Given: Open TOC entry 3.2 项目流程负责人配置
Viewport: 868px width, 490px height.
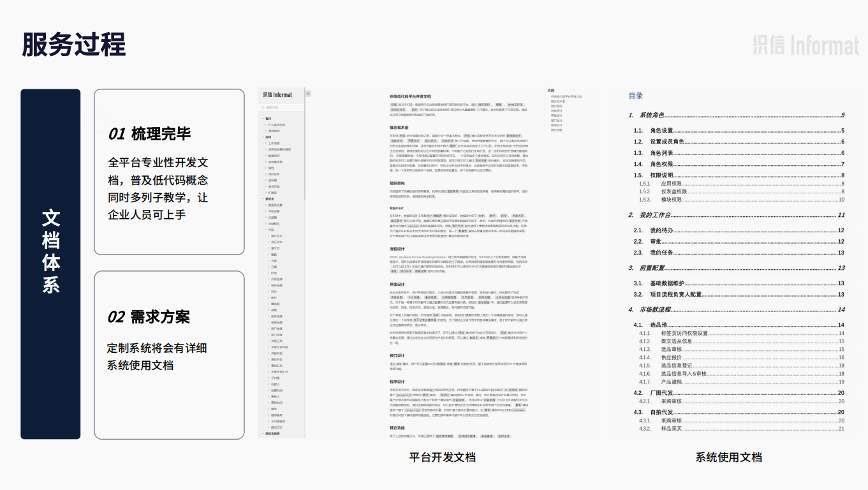Looking at the screenshot, I should pos(739,295).
